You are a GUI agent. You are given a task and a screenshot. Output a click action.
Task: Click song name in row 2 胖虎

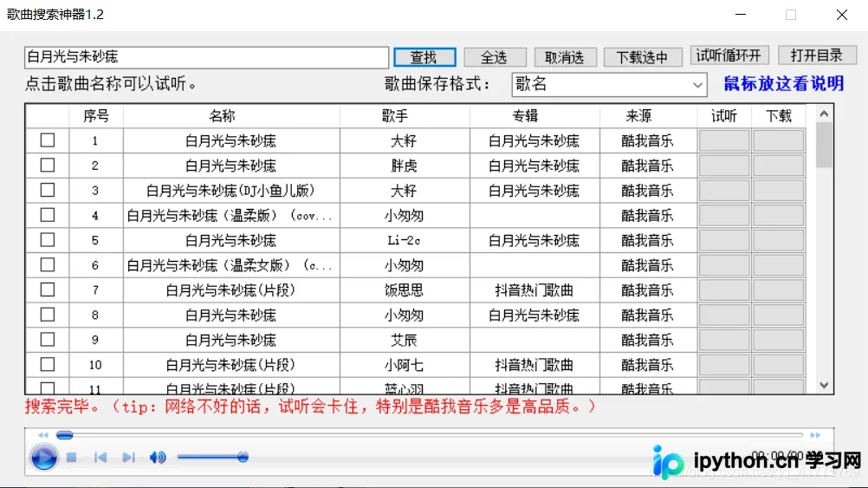coord(230,166)
